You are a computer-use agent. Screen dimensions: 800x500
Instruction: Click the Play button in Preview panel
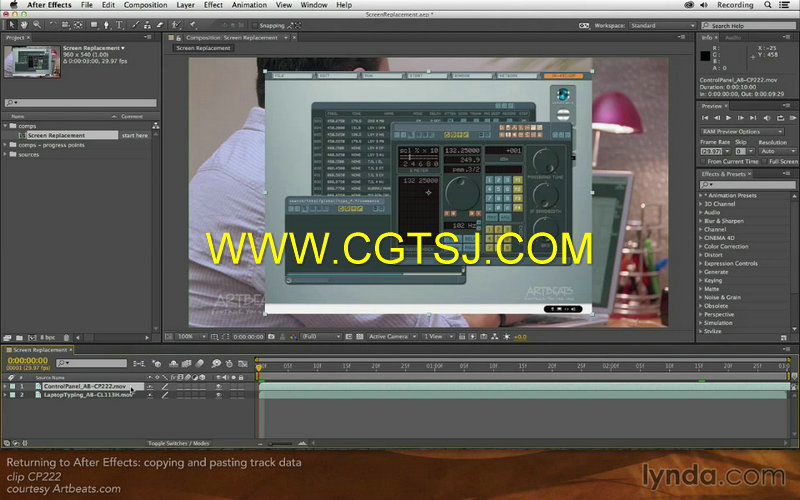(x=729, y=118)
